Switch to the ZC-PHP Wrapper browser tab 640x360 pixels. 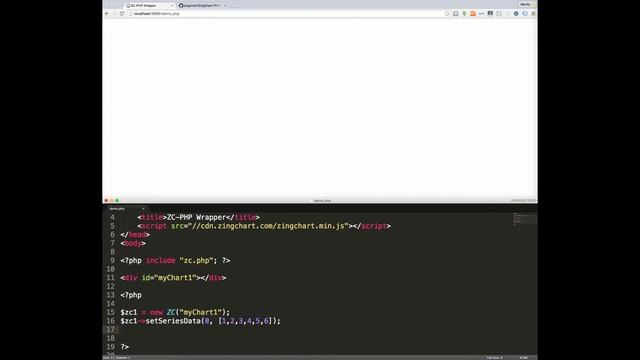click(x=148, y=5)
